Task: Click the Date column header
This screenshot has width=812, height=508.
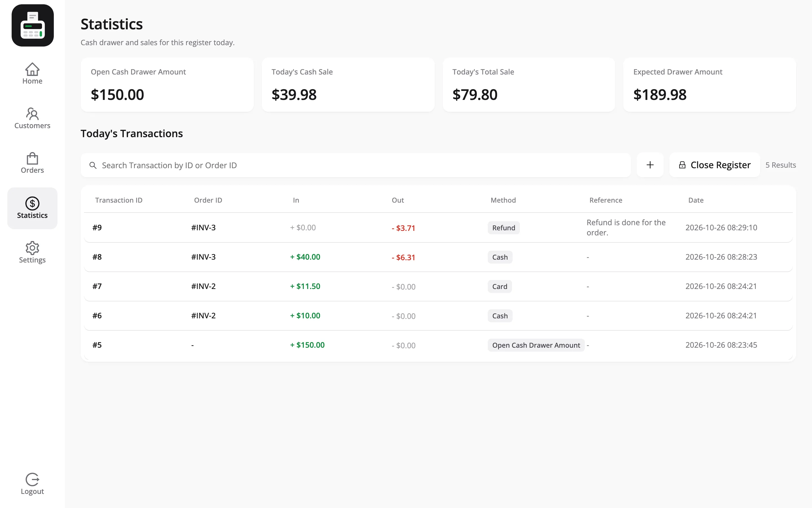Action: point(696,200)
